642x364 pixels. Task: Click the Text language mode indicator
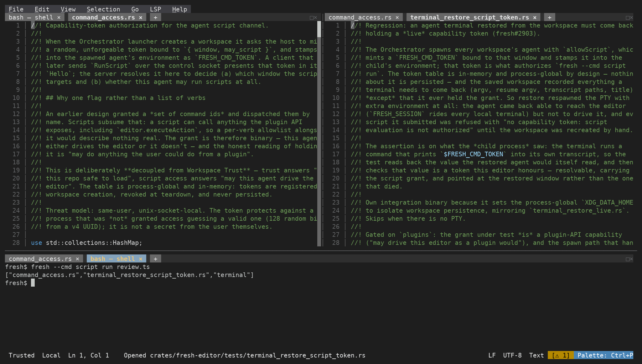(x=536, y=355)
